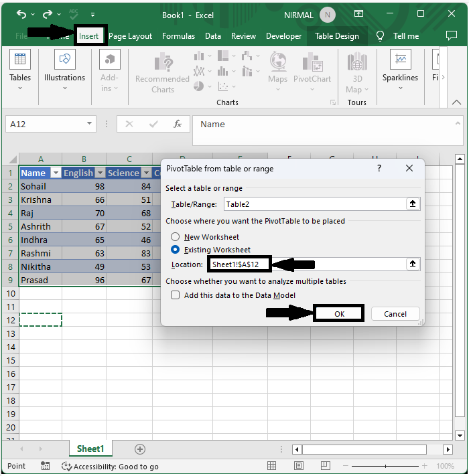Expand the formula bar chevron
This screenshot has width=469, height=476.
pyautogui.click(x=458, y=123)
